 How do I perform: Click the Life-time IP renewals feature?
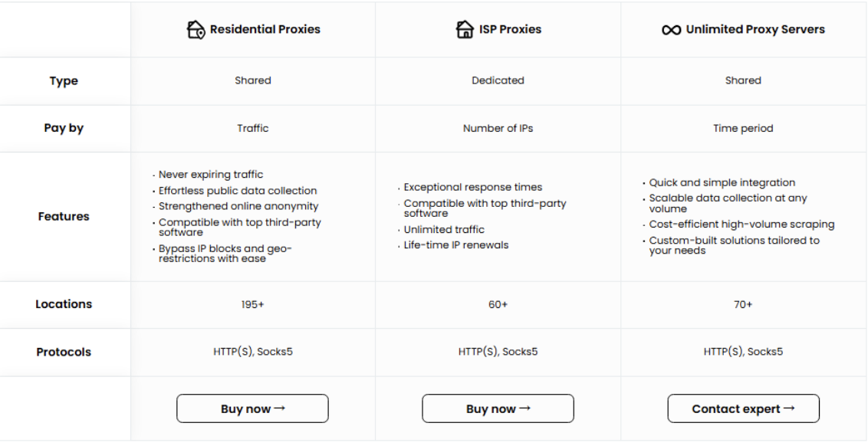click(x=455, y=245)
